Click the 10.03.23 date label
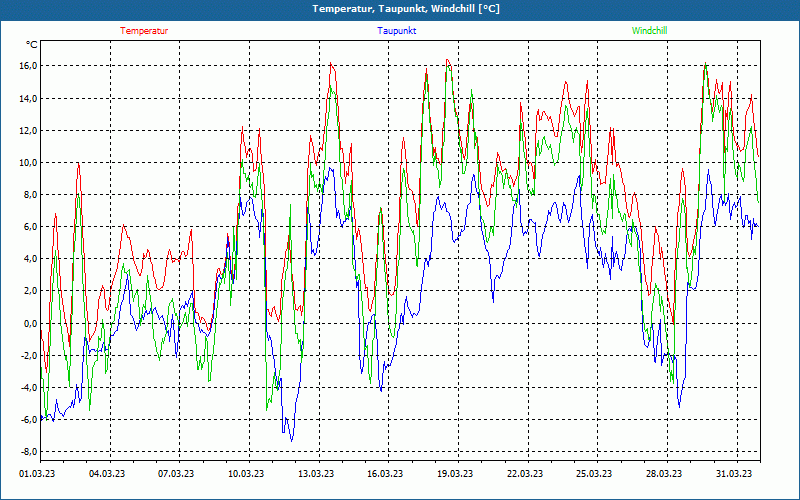This screenshot has height=500, width=800. (246, 474)
